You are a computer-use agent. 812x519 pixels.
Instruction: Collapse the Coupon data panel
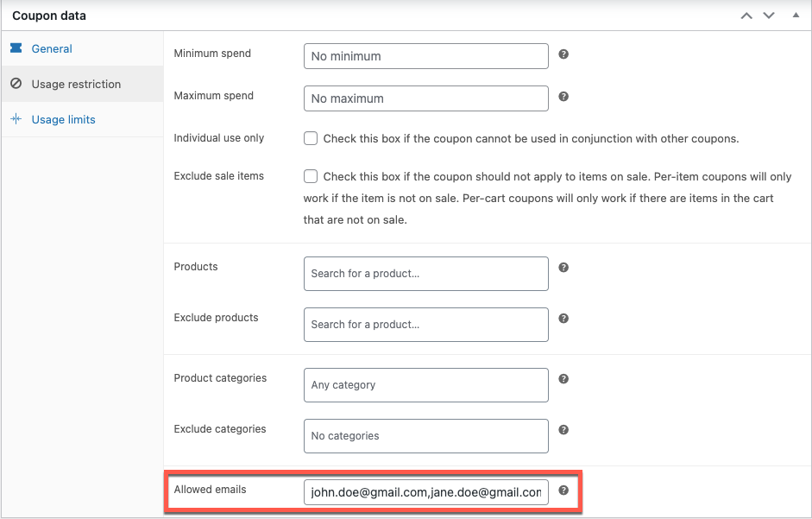796,15
